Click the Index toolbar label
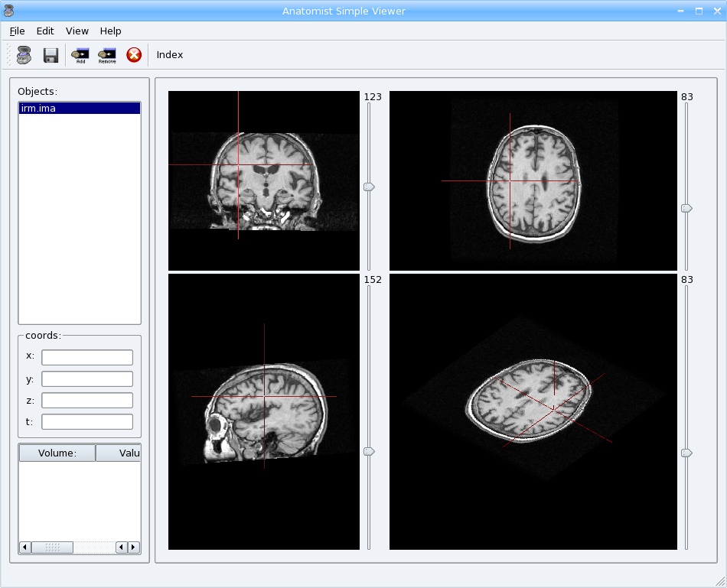Image resolution: width=727 pixels, height=588 pixels. point(170,54)
